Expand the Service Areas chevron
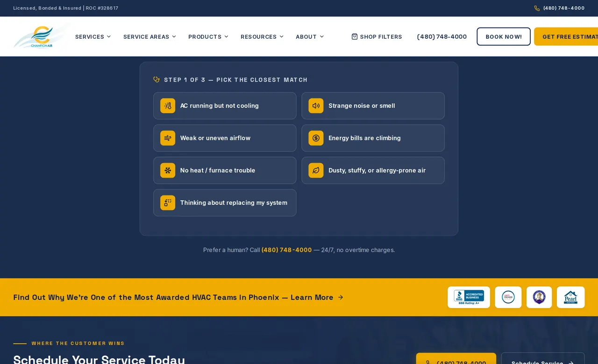This screenshot has width=598, height=364. pos(174,36)
